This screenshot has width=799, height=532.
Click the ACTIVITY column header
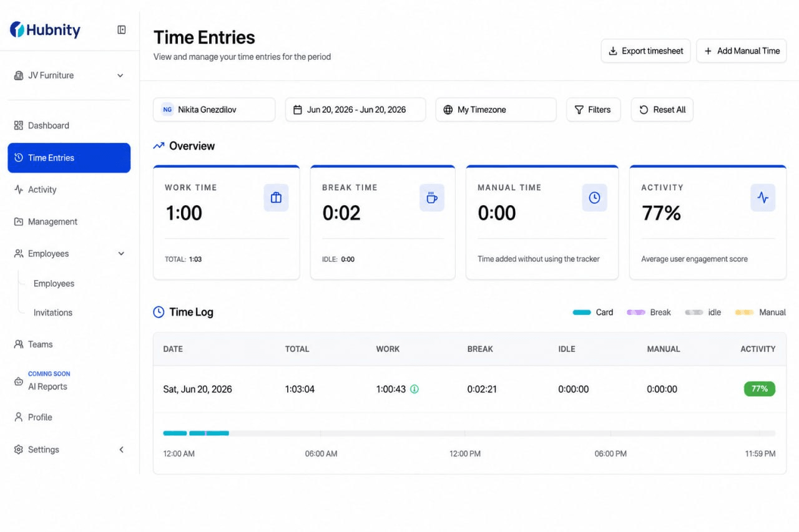[x=758, y=349]
